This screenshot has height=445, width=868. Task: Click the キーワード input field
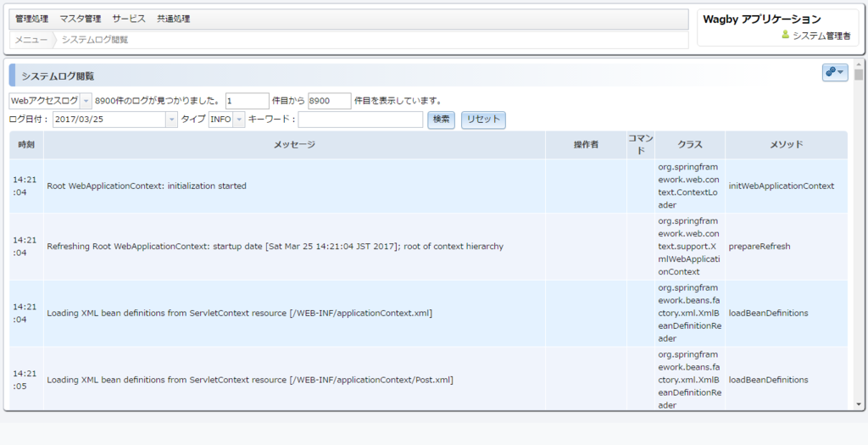tap(360, 120)
